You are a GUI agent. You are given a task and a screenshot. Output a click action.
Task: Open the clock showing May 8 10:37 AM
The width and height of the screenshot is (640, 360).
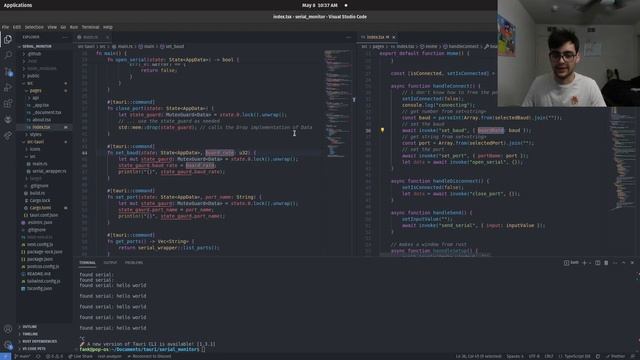click(x=320, y=5)
